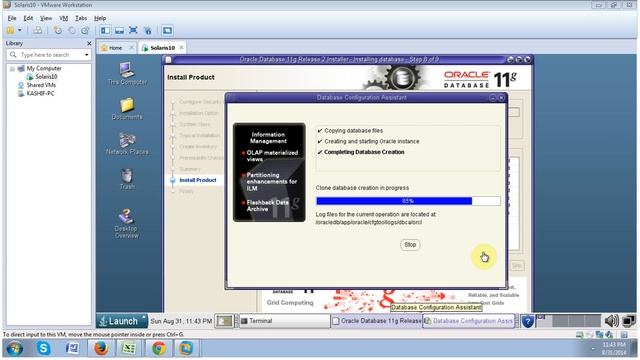Open Chrome from Windows taskbar
Screen dimensions: 640x360
(x=158, y=348)
